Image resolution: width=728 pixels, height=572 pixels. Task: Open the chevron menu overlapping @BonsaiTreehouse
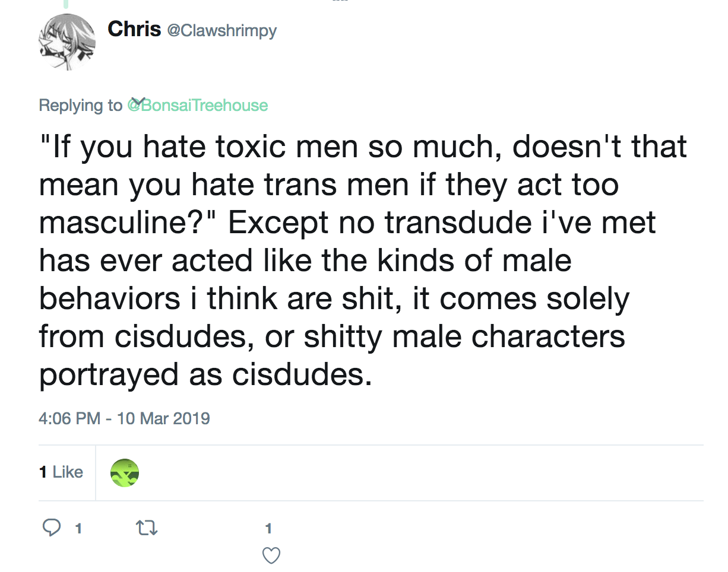(x=138, y=101)
